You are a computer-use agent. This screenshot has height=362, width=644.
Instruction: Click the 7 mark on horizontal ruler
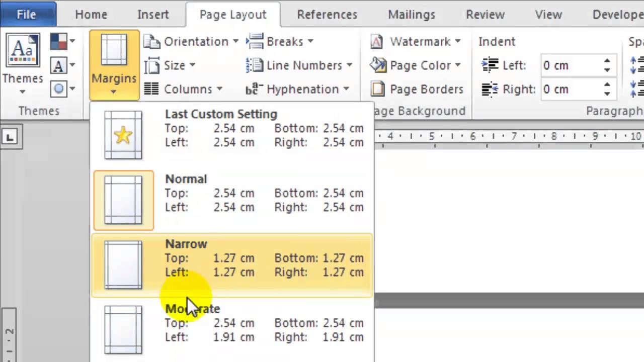[x=514, y=136]
